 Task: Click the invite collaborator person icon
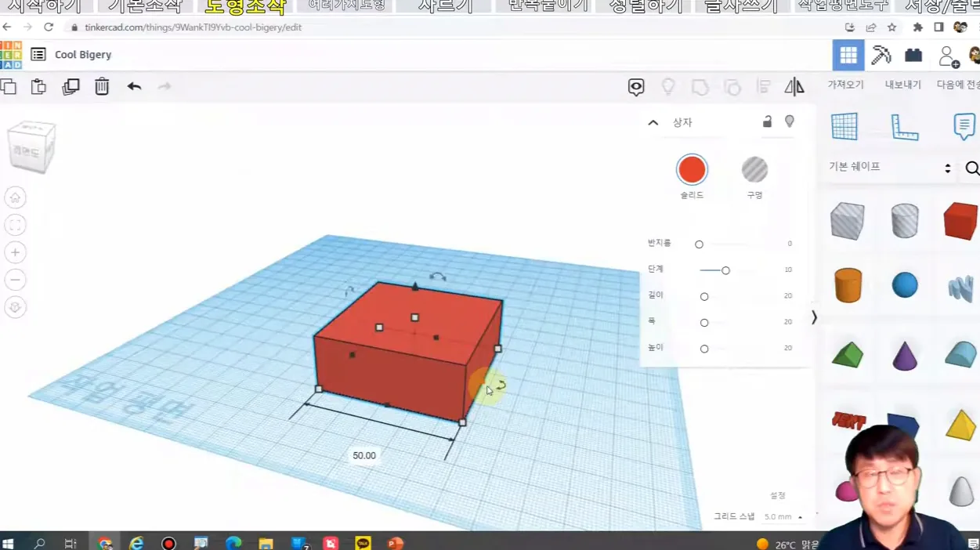(x=948, y=56)
